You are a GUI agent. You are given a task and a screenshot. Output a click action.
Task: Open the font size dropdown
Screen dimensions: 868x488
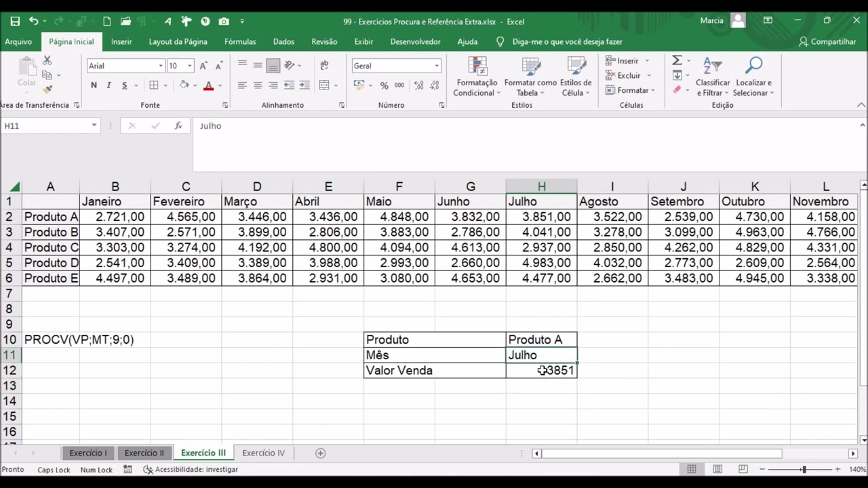[x=189, y=66]
